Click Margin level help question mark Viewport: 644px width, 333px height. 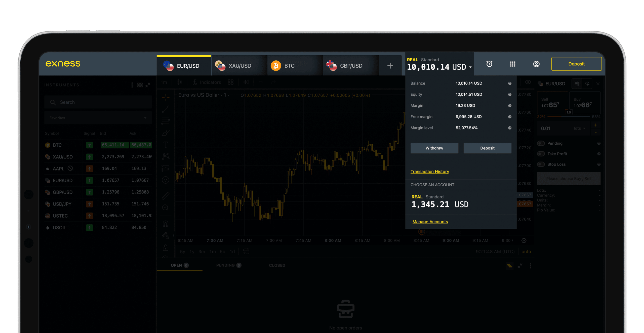tap(509, 128)
